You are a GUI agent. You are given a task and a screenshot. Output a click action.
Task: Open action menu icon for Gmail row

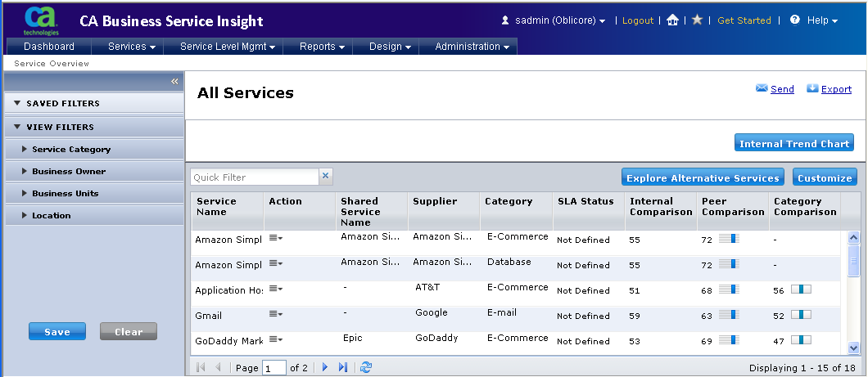(x=276, y=315)
